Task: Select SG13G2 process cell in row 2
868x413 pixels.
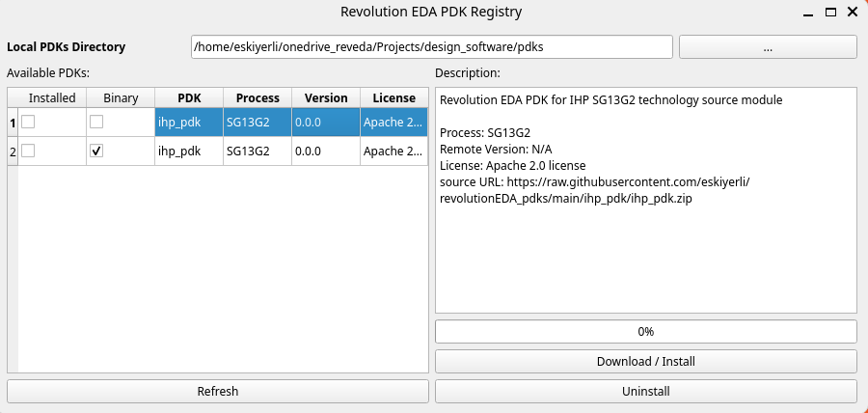Action: pos(258,151)
